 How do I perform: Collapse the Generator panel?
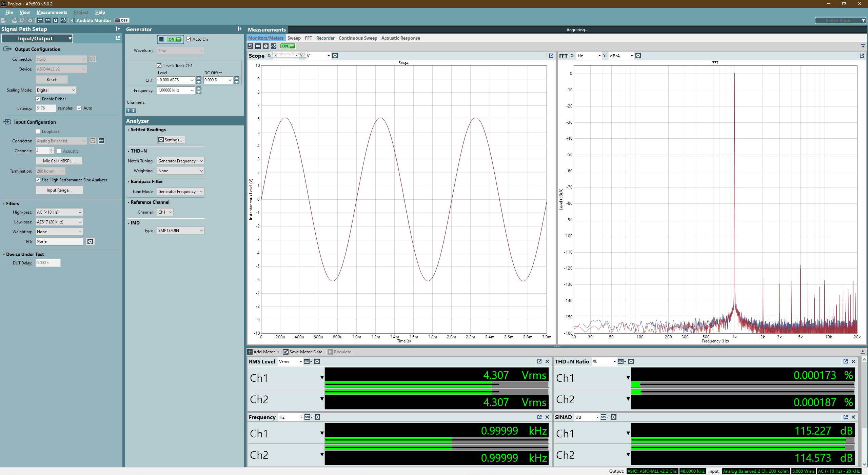point(239,29)
